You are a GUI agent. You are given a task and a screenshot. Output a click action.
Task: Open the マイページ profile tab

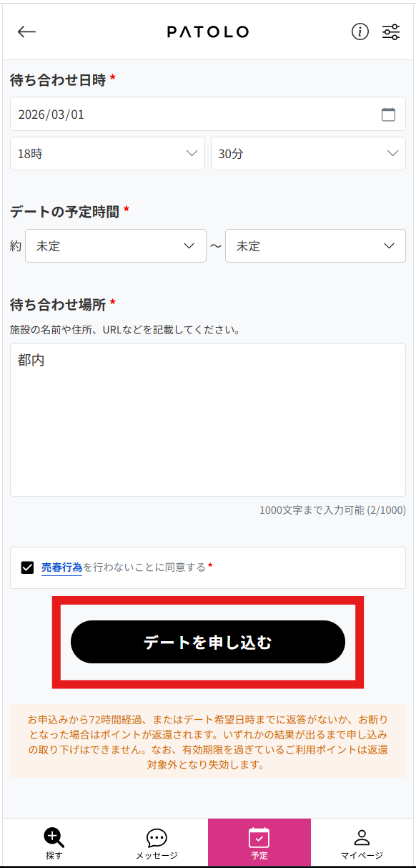click(x=362, y=843)
